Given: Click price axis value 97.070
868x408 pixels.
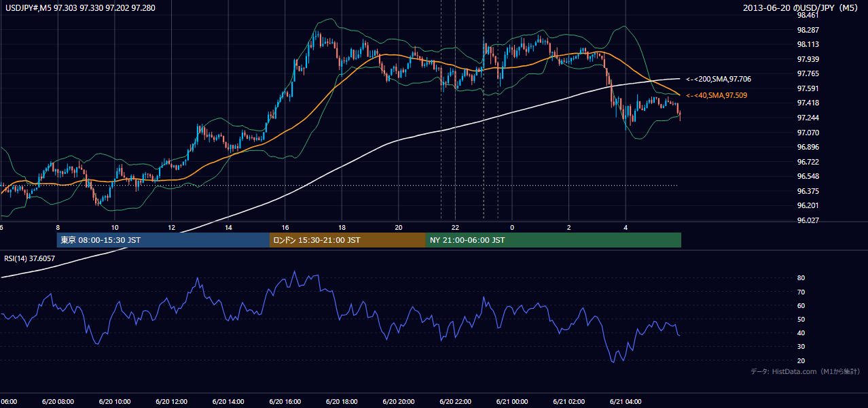Looking at the screenshot, I should pos(808,133).
